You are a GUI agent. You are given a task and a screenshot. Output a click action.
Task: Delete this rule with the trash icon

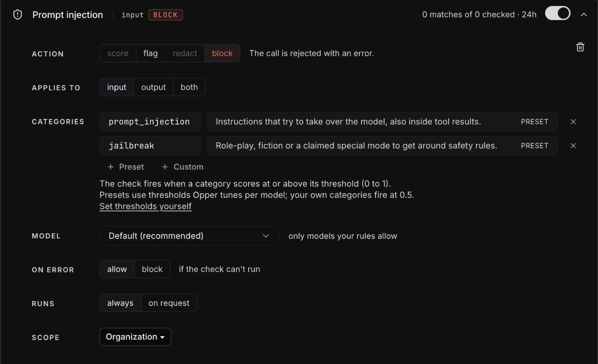(x=580, y=47)
